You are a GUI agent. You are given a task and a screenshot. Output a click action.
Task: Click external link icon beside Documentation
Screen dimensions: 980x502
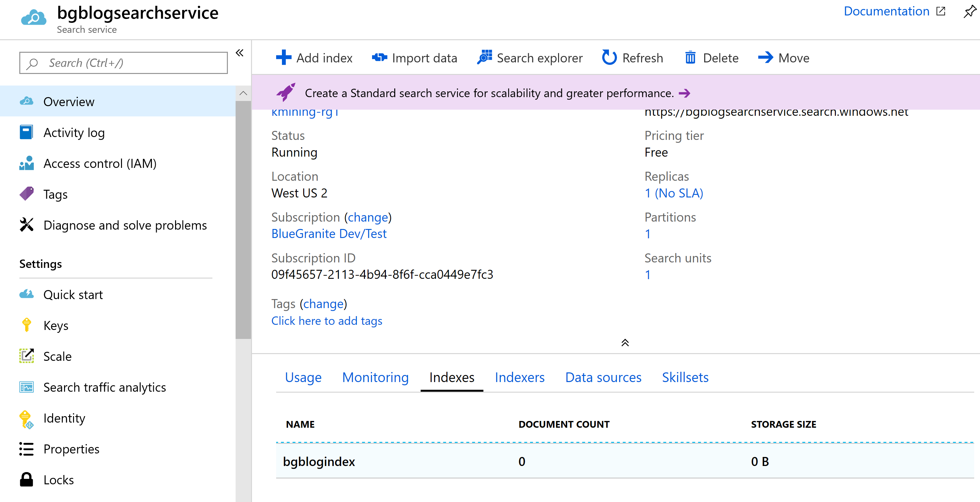pos(941,11)
